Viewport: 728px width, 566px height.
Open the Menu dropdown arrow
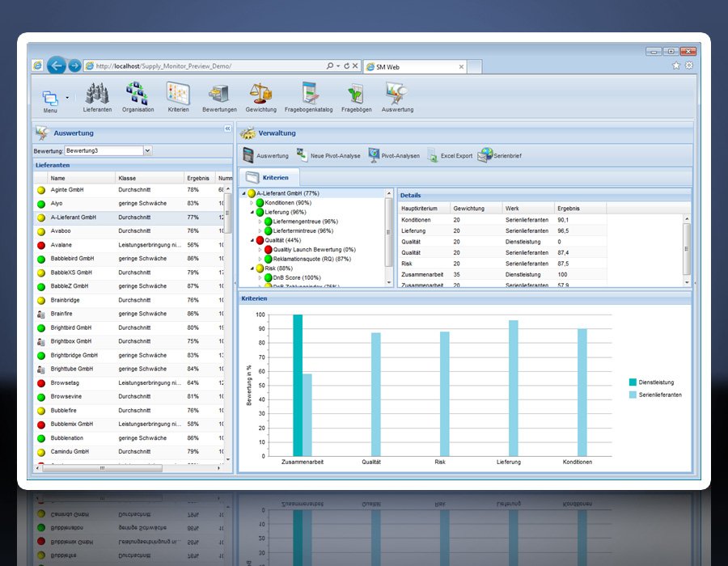point(67,98)
